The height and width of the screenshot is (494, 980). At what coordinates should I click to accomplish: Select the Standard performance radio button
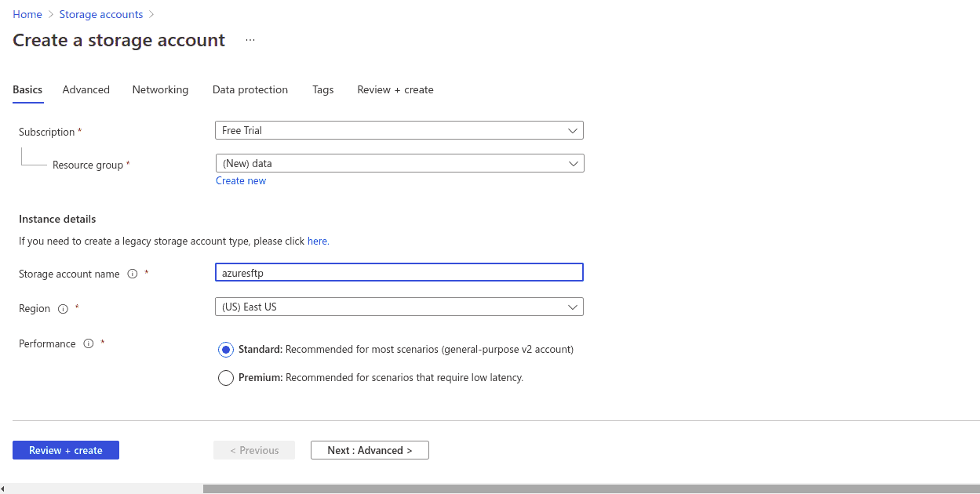point(226,350)
